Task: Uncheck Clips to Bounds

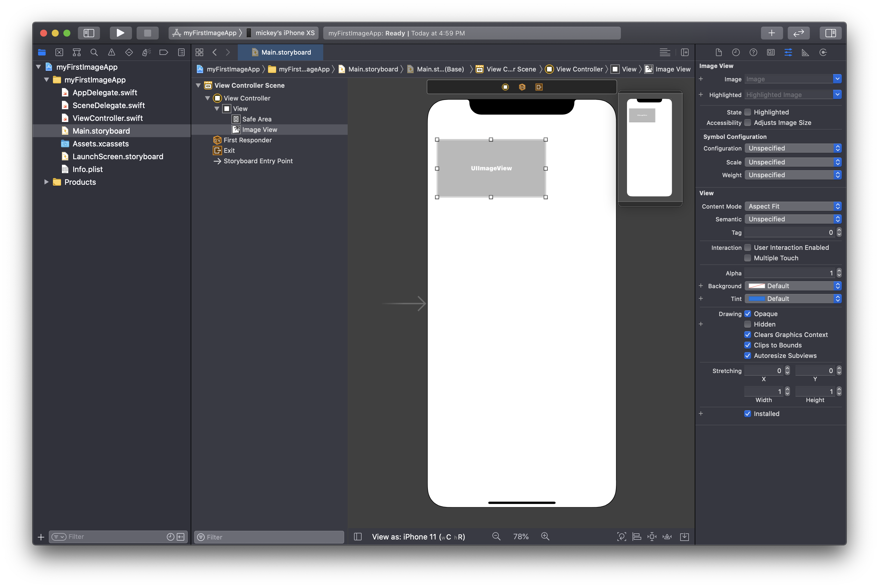Action: [x=747, y=345]
